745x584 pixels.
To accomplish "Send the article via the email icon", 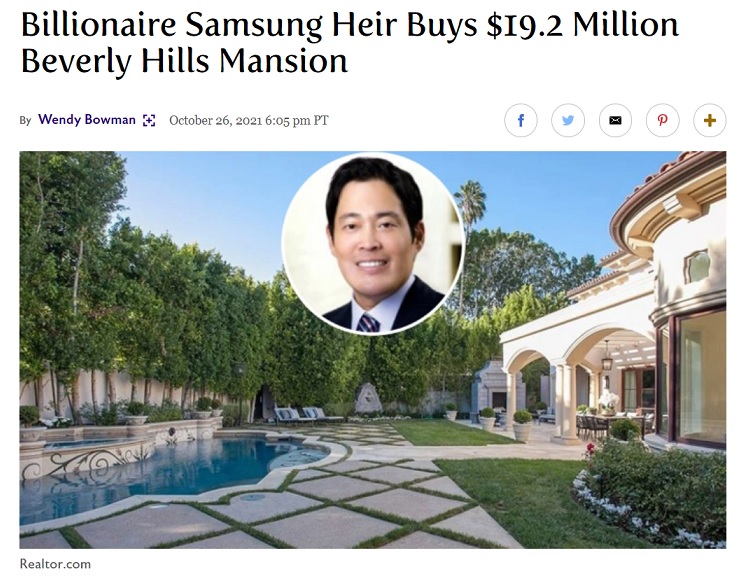I will (615, 120).
